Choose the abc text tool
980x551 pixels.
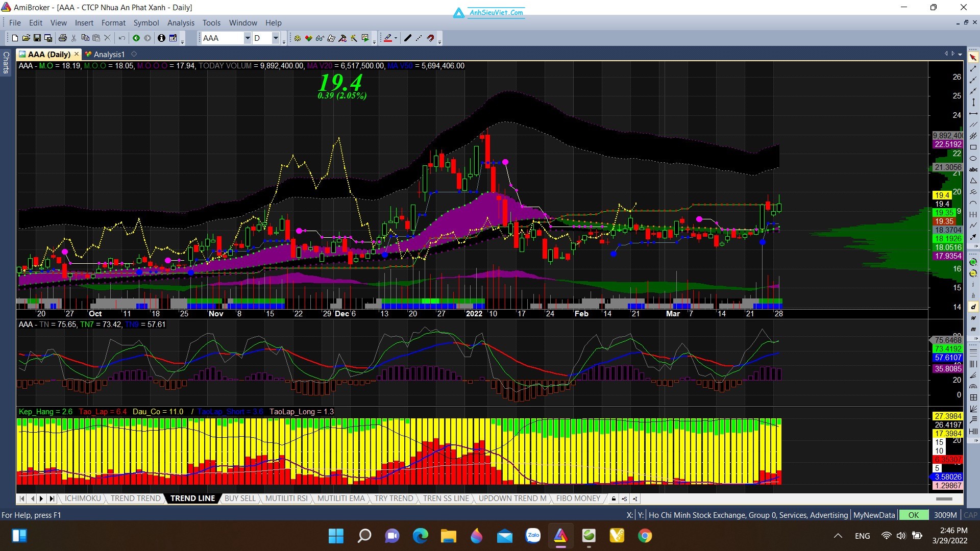[x=973, y=169]
